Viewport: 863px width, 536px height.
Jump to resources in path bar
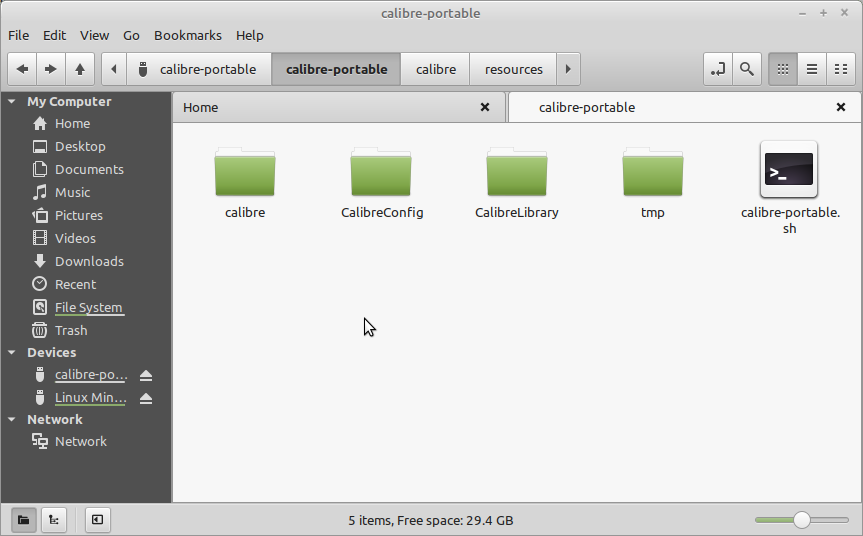click(x=513, y=69)
